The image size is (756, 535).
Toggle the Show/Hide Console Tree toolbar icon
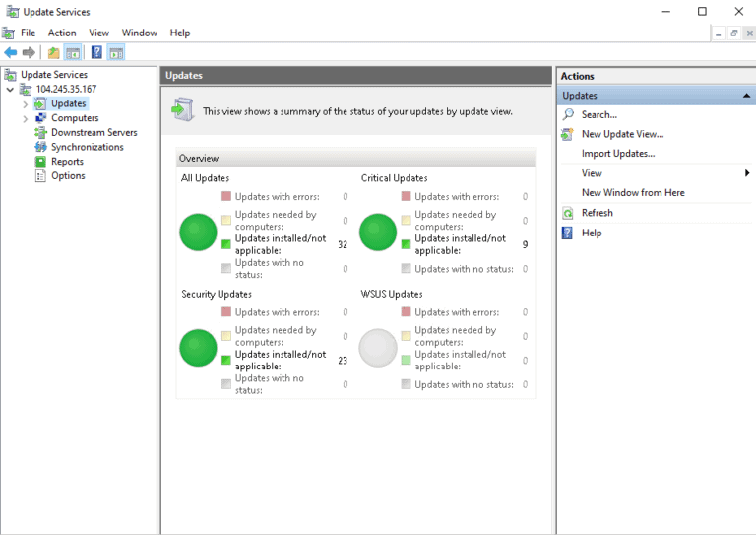[x=72, y=52]
